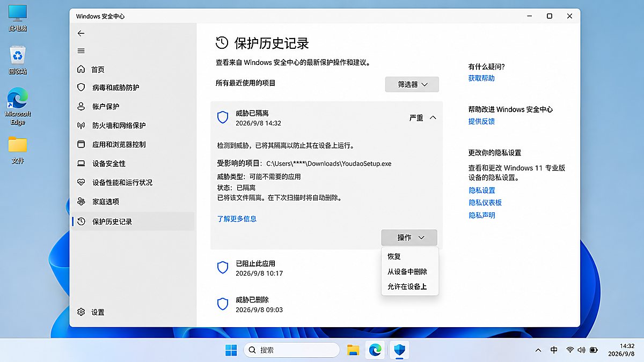The image size is (644, 362).
Task: Click the window icon beside 应用和浏览器控制
Action: (81, 145)
